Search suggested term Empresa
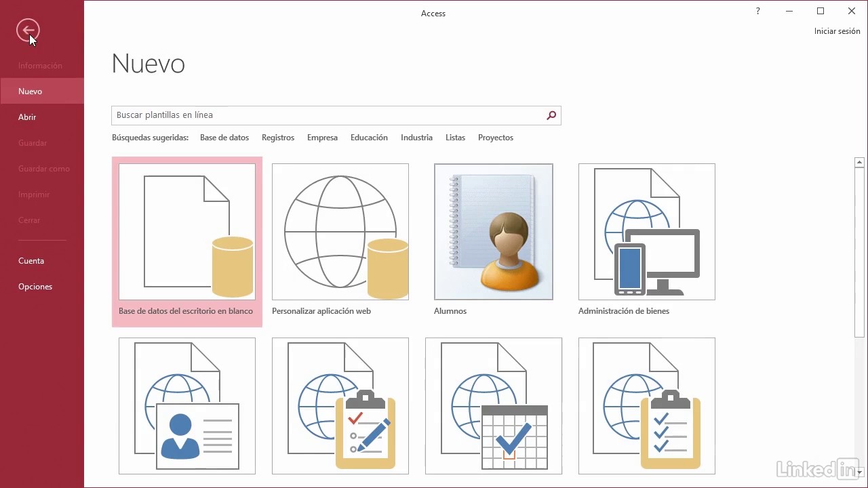 [x=322, y=138]
